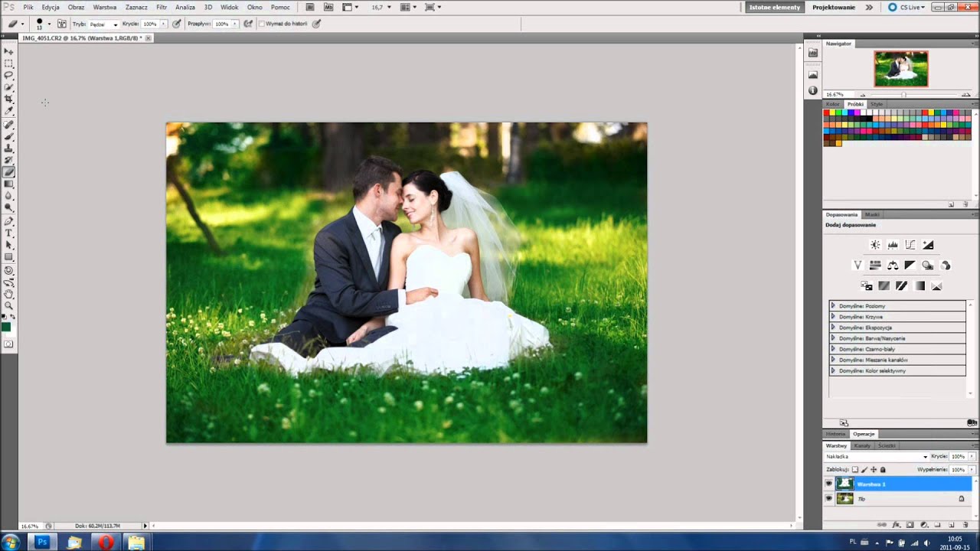Add a Photo Filter adjustment icon
Screen dimensions: 980x551
928,266
